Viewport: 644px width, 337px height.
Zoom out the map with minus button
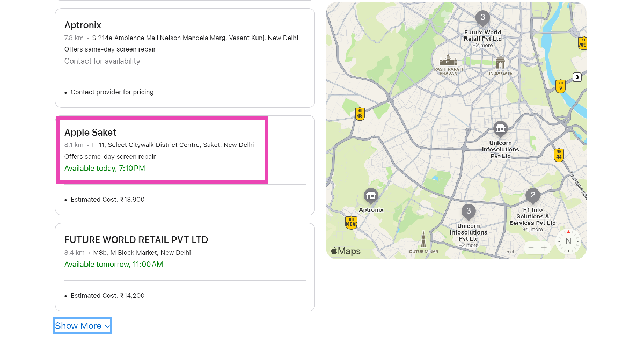[531, 248]
